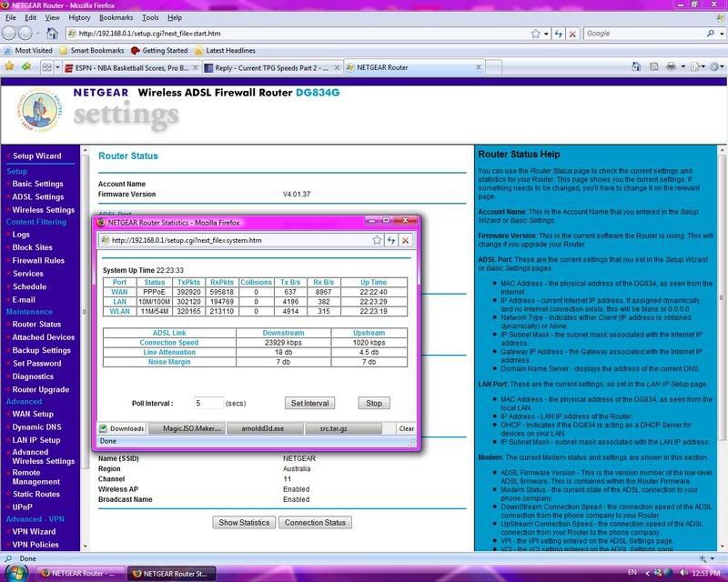Open the View menu

52,17
